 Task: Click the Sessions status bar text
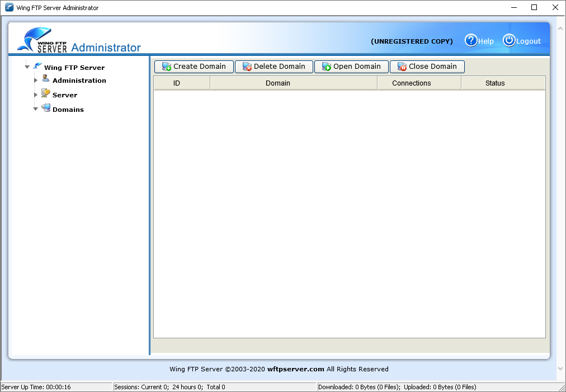tap(169, 387)
